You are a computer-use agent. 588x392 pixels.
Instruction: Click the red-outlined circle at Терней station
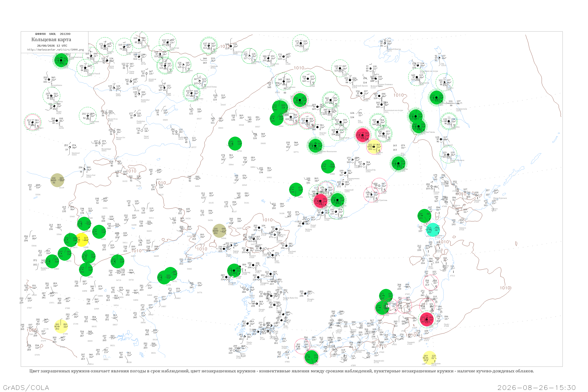coord(379,185)
